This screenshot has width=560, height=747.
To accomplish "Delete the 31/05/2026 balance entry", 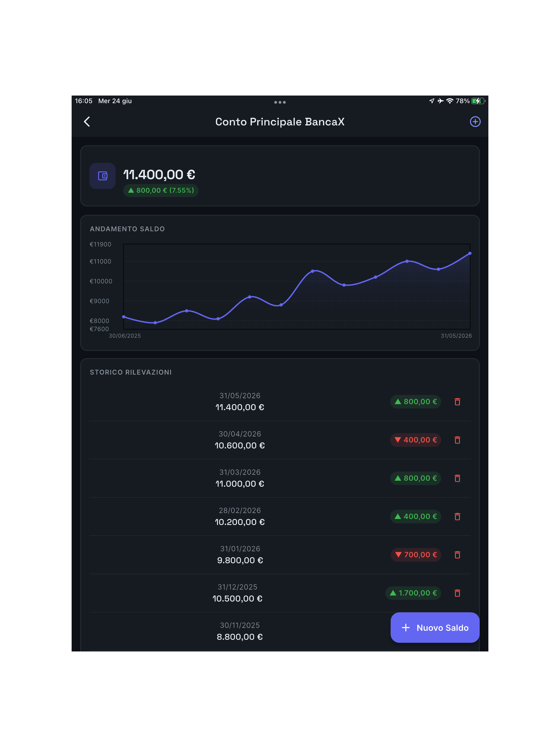I will coord(457,401).
